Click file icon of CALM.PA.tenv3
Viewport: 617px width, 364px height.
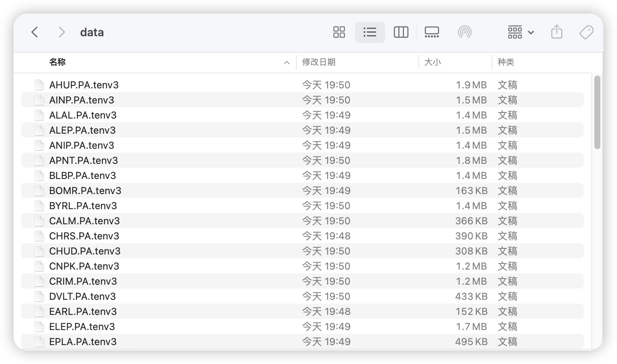tap(39, 221)
